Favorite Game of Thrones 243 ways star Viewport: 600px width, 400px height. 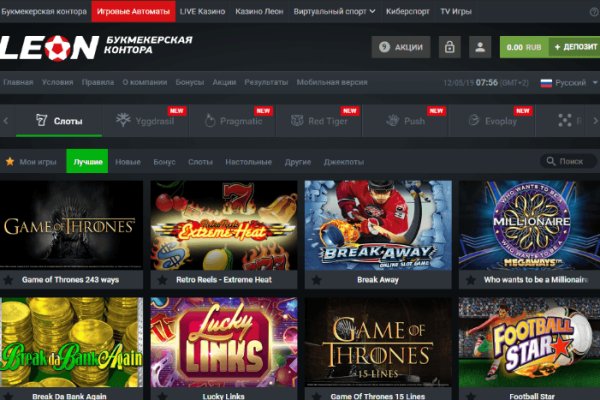pos(9,280)
